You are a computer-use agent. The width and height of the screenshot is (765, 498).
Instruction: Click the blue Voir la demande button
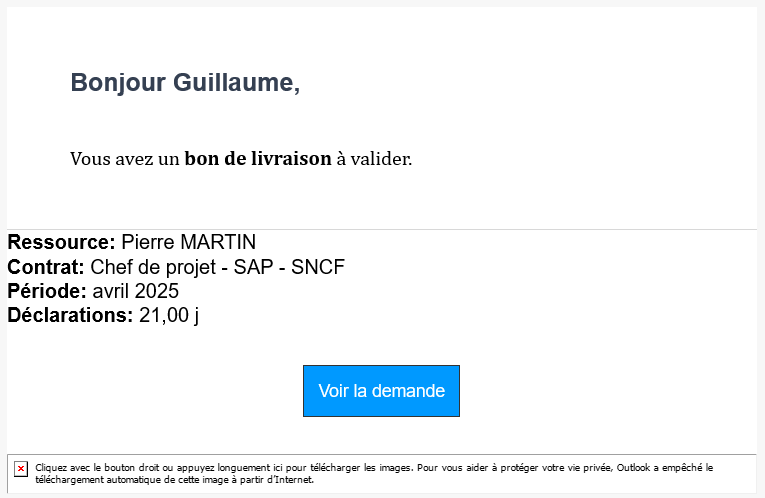point(381,391)
